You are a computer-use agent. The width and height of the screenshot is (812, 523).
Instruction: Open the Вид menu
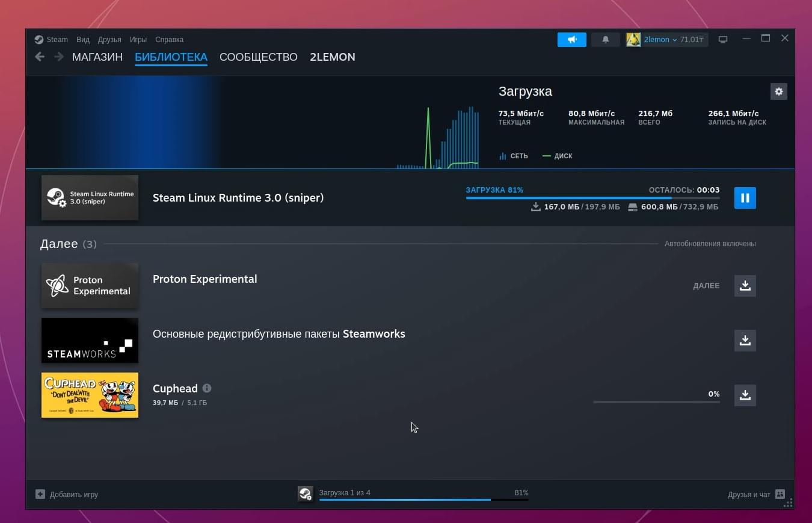pyautogui.click(x=83, y=40)
